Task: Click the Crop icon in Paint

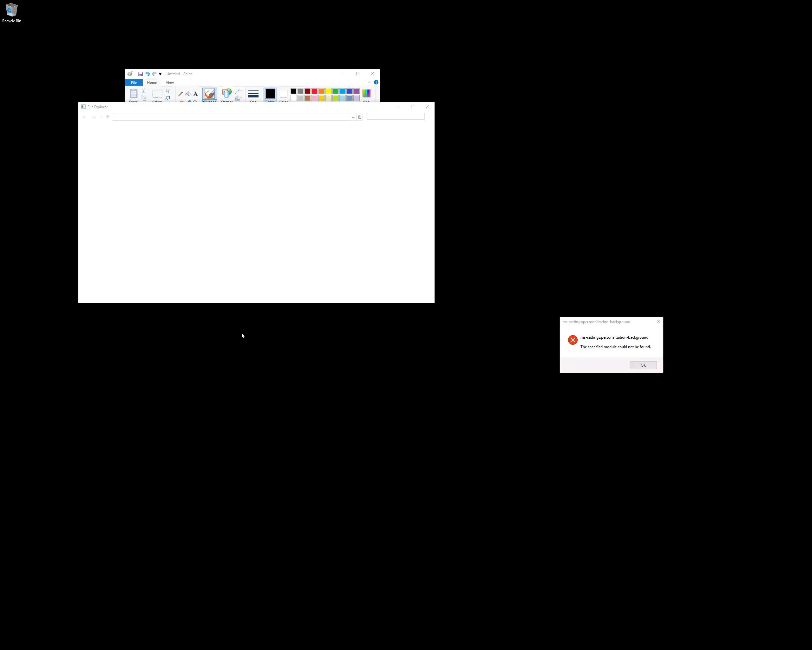Action: (167, 91)
